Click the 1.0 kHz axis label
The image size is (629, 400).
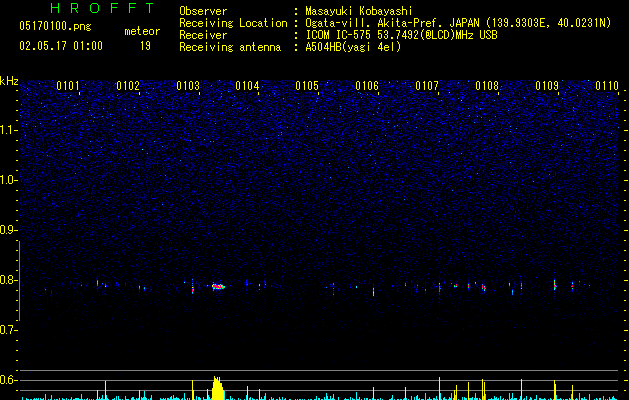click(9, 180)
